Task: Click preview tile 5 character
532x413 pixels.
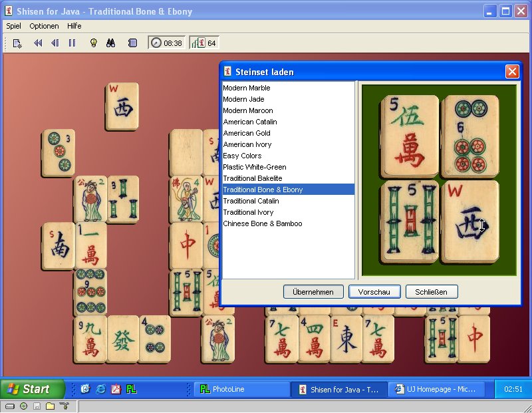Action: tap(409, 136)
